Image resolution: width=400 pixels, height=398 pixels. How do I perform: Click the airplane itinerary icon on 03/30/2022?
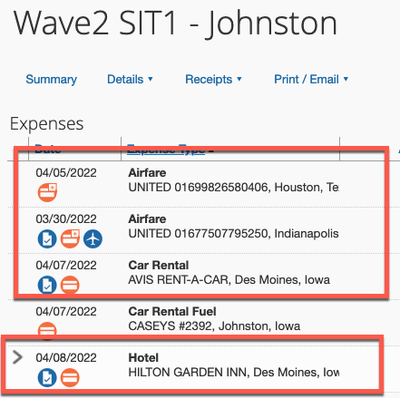pos(93,239)
